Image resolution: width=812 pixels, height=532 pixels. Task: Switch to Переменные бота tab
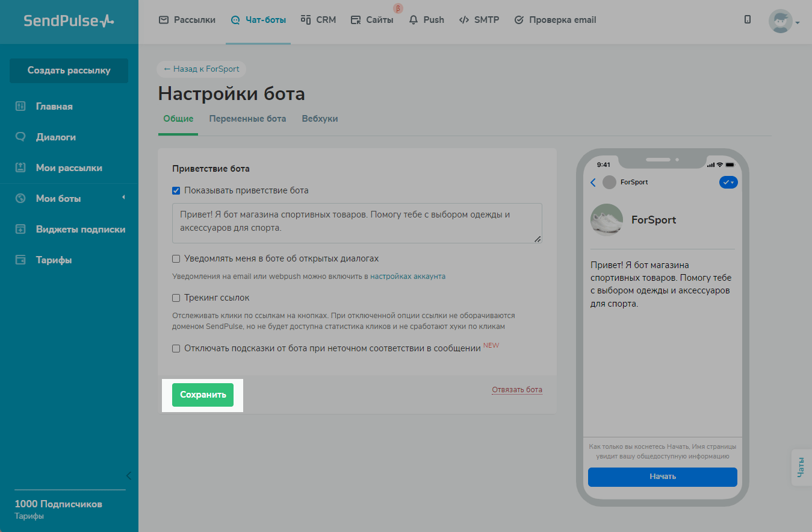[x=247, y=119]
